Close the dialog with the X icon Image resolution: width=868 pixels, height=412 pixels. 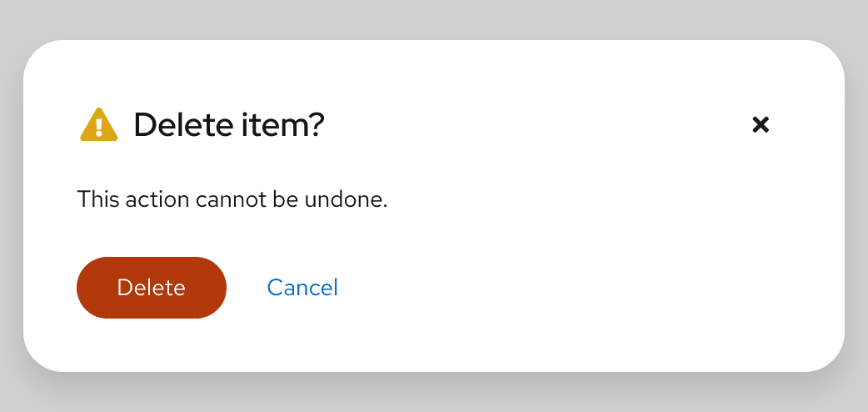(x=760, y=125)
